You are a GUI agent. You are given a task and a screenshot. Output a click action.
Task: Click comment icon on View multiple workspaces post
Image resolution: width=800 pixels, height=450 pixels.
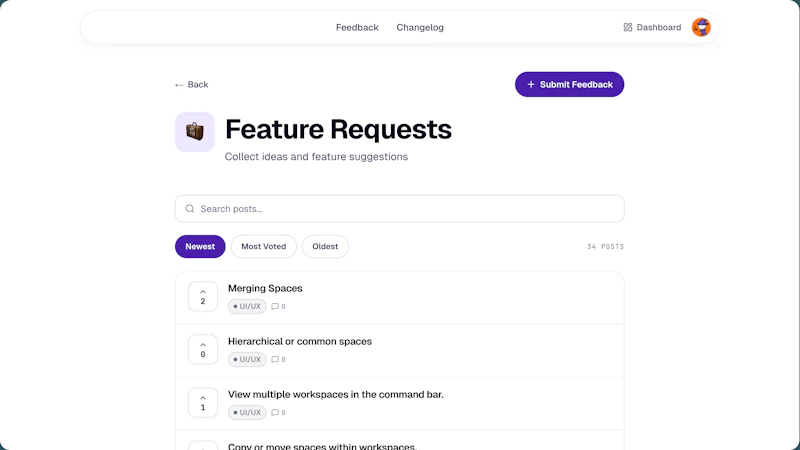(275, 413)
